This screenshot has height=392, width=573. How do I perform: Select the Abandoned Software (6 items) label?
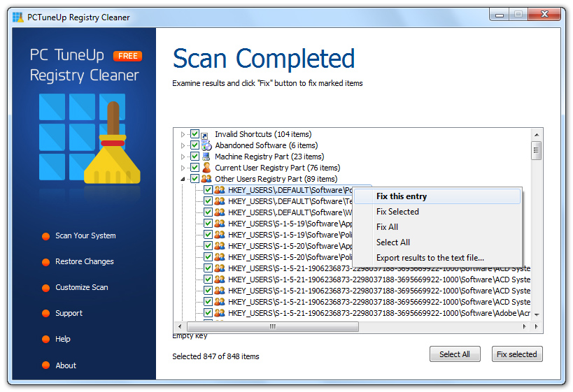(x=267, y=145)
